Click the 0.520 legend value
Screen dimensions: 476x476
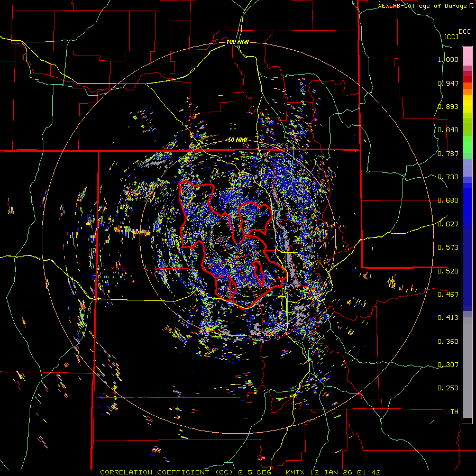[448, 271]
